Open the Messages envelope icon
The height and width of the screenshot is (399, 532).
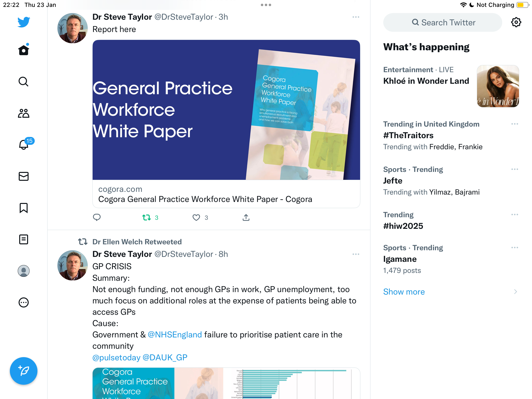(24, 176)
